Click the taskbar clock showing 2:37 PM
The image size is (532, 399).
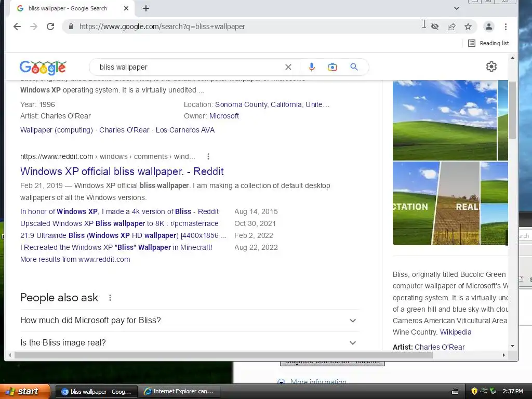tap(513, 391)
